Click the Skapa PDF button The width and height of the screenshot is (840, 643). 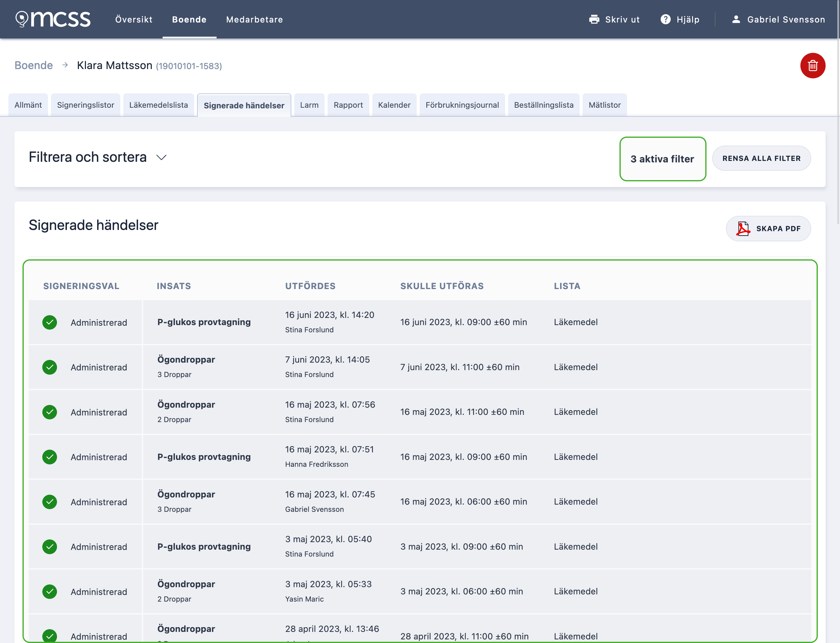[x=769, y=228]
